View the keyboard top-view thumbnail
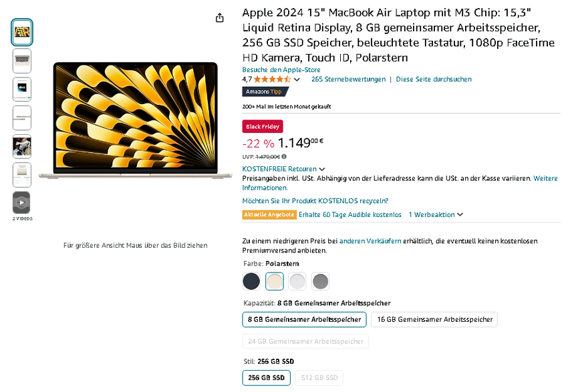 point(21,61)
